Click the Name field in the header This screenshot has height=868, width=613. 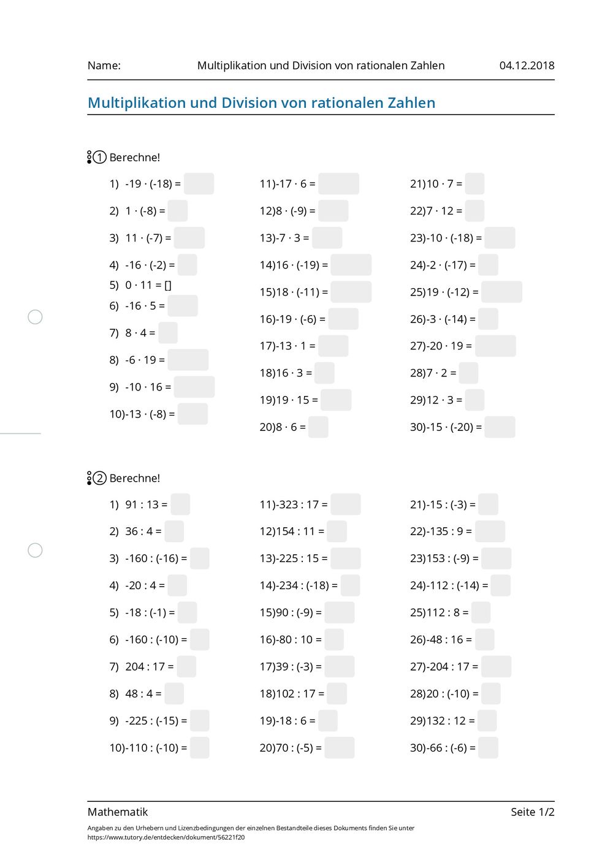click(x=104, y=66)
